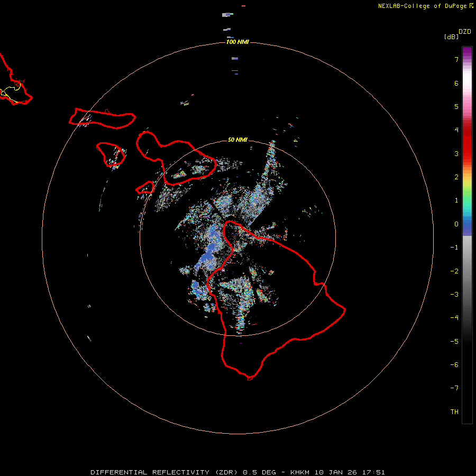Screen dimensions: 476x476
Task: Click the -3 dB value on scale
Action: point(454,295)
